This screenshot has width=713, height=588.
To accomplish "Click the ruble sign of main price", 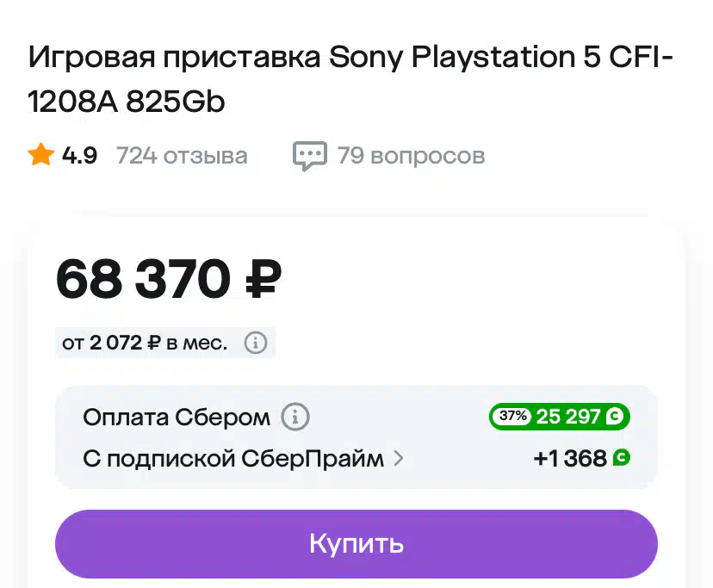I will click(x=263, y=279).
